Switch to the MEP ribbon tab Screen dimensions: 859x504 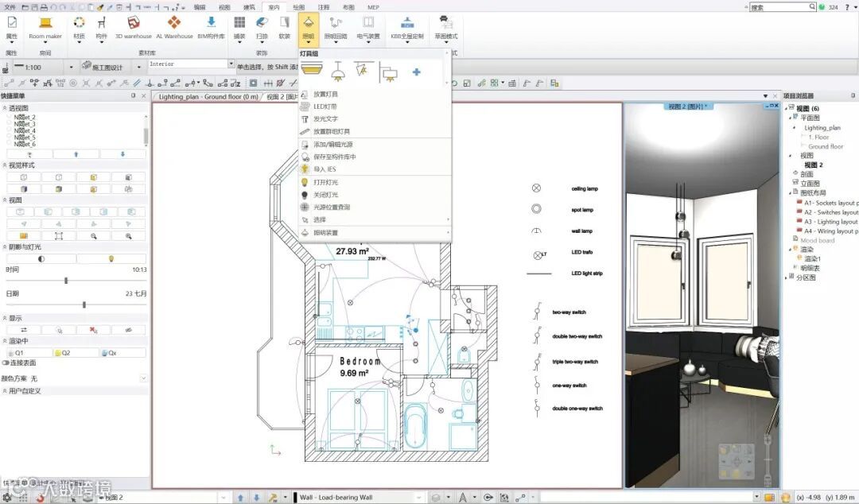click(373, 7)
